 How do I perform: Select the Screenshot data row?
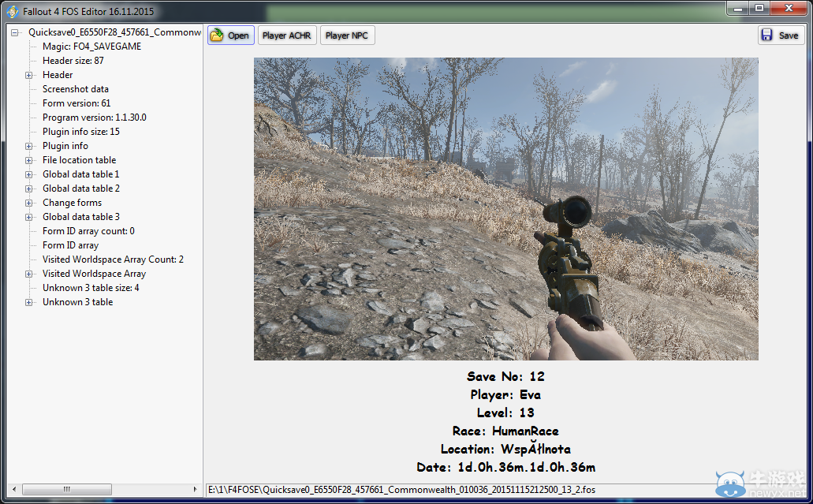[x=75, y=89]
